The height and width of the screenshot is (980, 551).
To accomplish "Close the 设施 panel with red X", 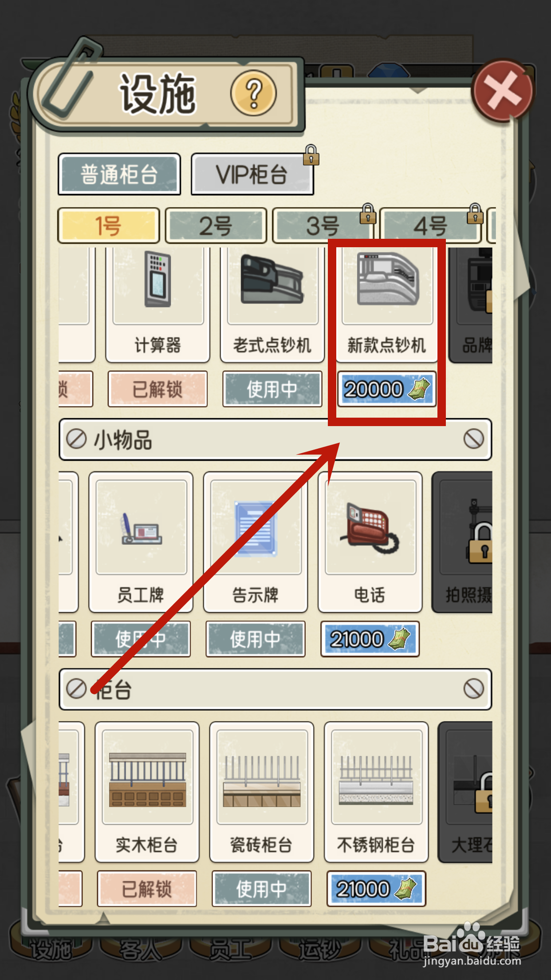I will tap(503, 91).
